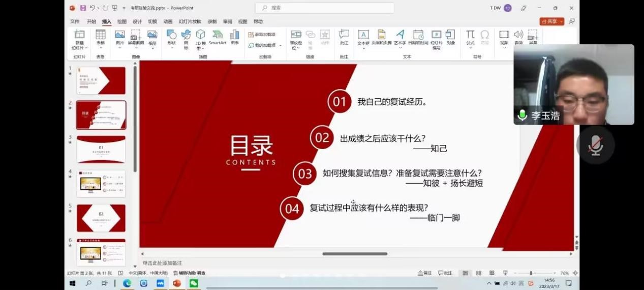644x290 pixels.
Task: Select slide 4 thumbnail in the panel
Action: (101, 184)
